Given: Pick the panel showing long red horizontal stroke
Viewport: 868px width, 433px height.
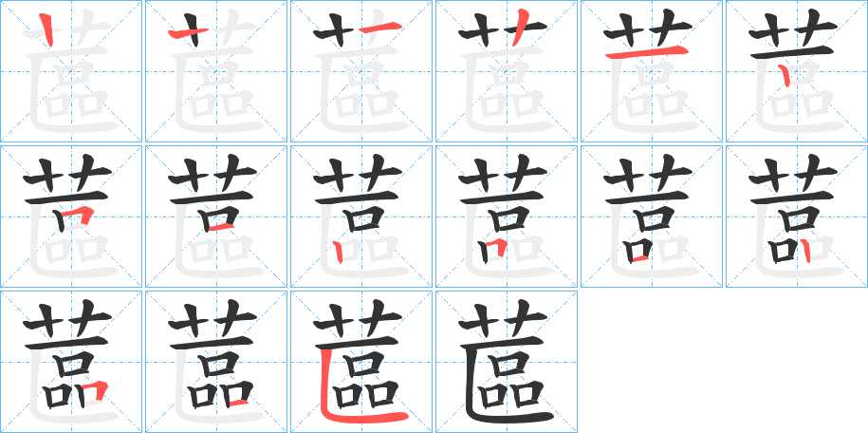Looking at the screenshot, I should (652, 71).
